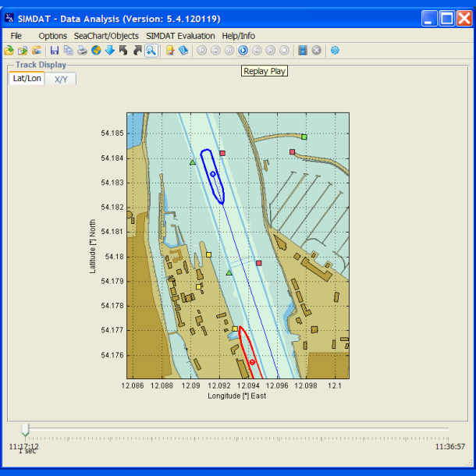This screenshot has height=476, width=476.
Task: Select the Lat/Lon tab
Action: click(x=27, y=79)
